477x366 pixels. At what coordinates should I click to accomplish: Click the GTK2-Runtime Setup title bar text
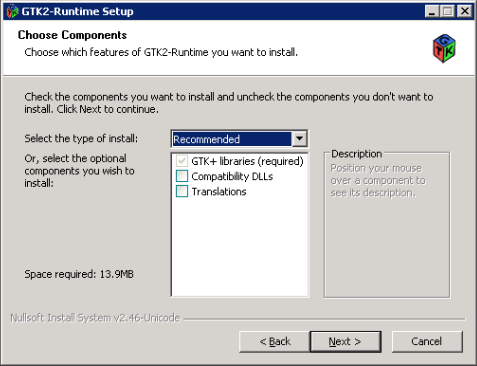coord(77,11)
